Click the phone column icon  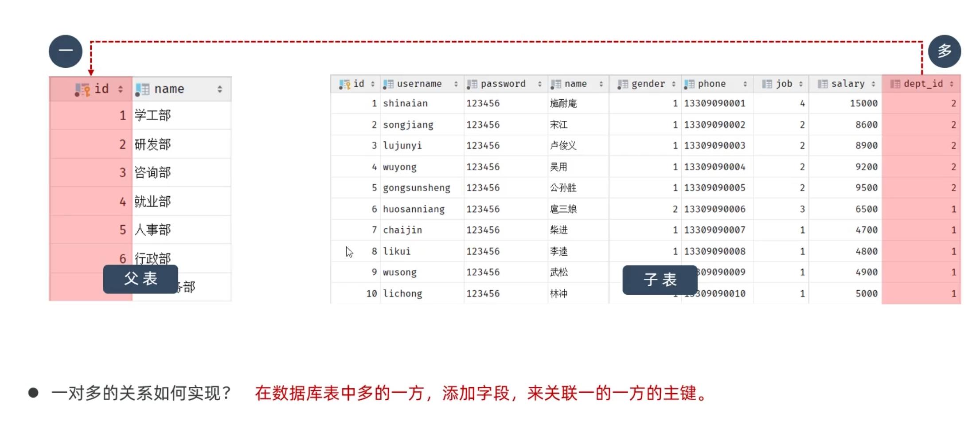tap(689, 84)
